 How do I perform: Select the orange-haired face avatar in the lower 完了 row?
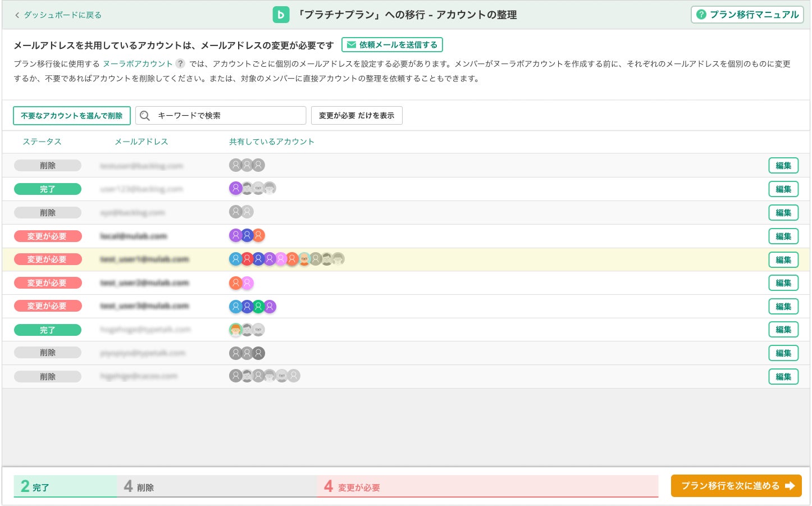pos(236,330)
